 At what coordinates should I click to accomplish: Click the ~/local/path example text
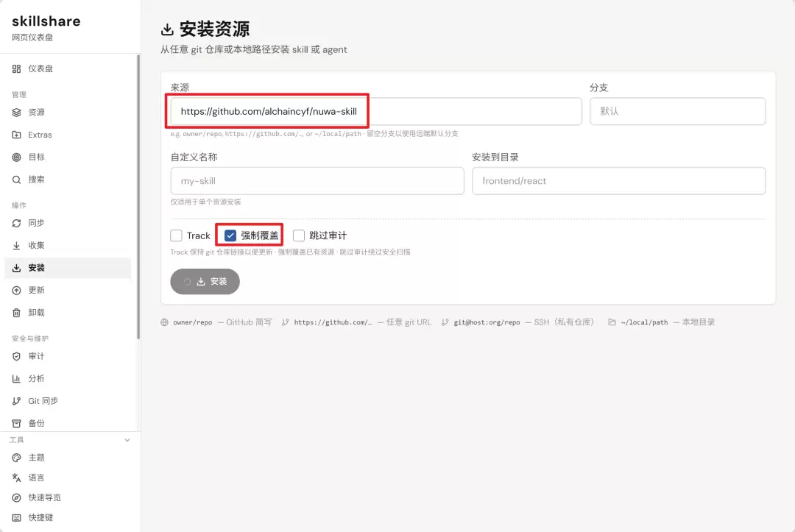(x=644, y=322)
